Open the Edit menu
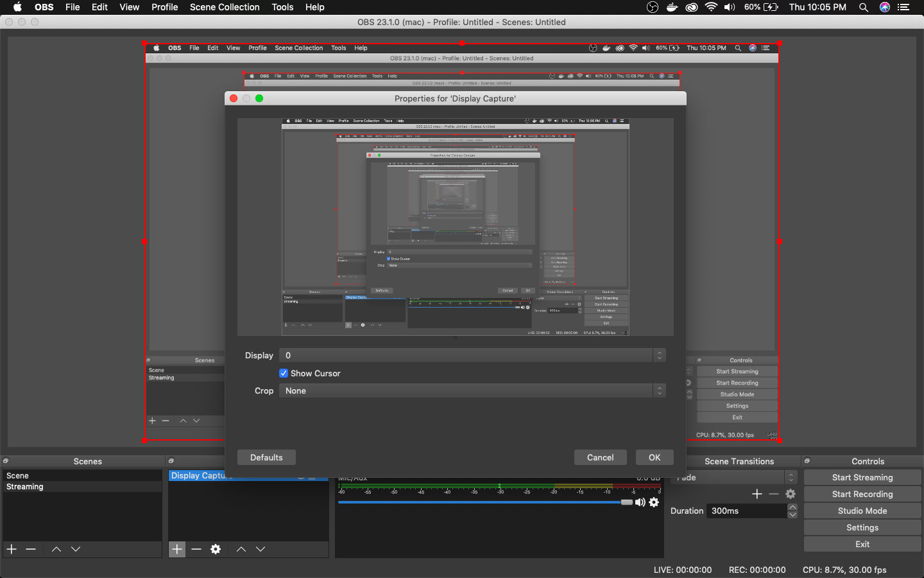 tap(99, 7)
